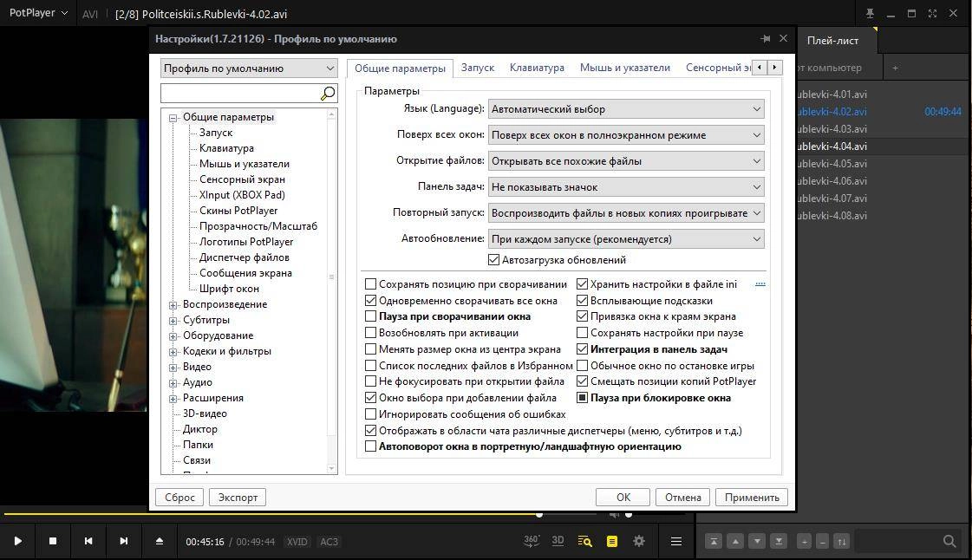Click the Отмена button
Screen dimensions: 972x560
coord(682,497)
